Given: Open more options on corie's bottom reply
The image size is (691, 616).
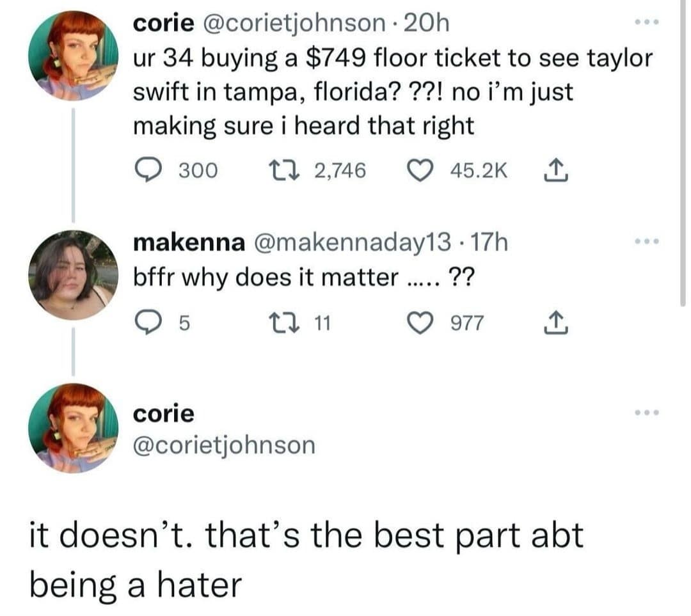Looking at the screenshot, I should pyautogui.click(x=647, y=413).
